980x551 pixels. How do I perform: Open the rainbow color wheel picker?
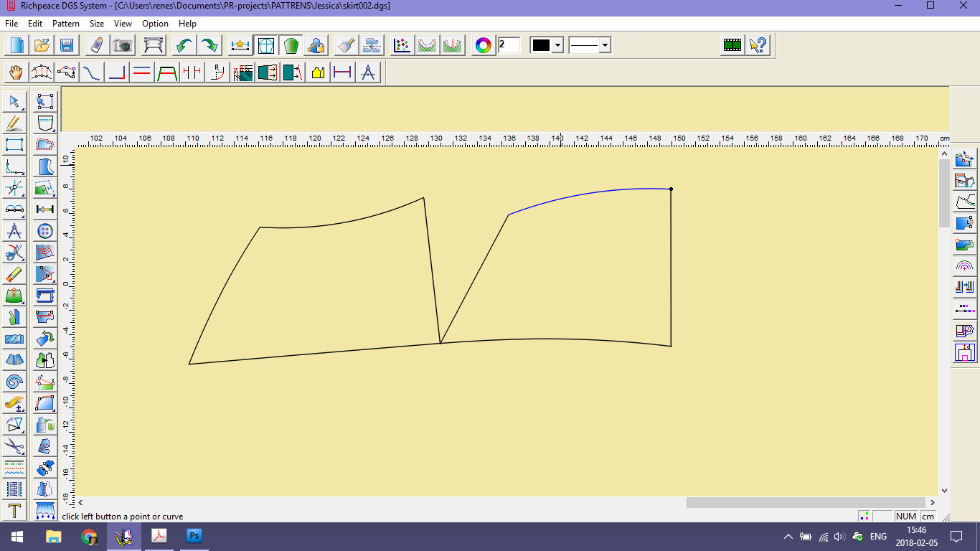click(x=484, y=45)
